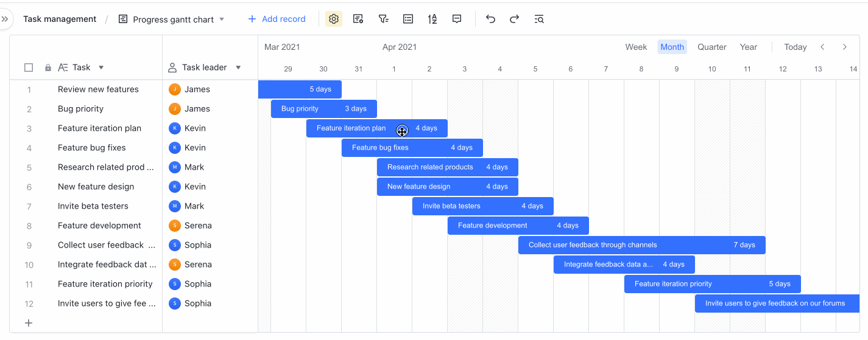Open the Task column dropdown arrow
Viewport: 868px width, 340px height.
pos(101,68)
